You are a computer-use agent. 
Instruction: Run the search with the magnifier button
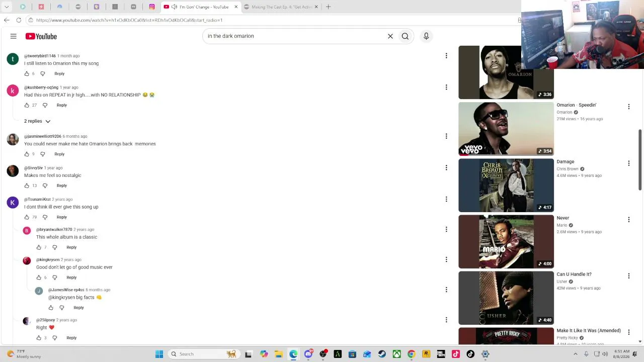(x=405, y=36)
